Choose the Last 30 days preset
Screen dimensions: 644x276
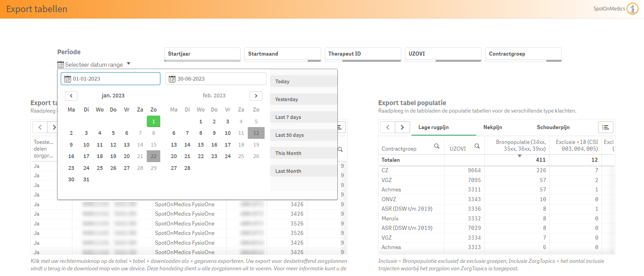(x=303, y=135)
